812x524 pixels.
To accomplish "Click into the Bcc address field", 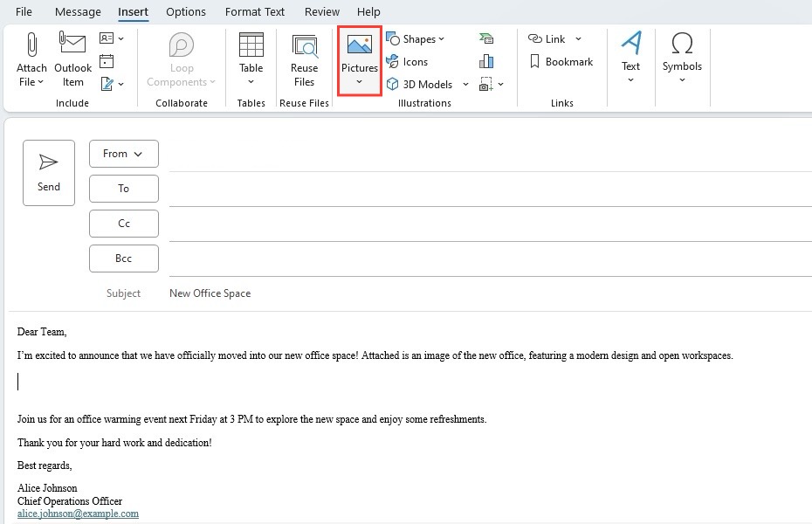I will click(x=491, y=259).
